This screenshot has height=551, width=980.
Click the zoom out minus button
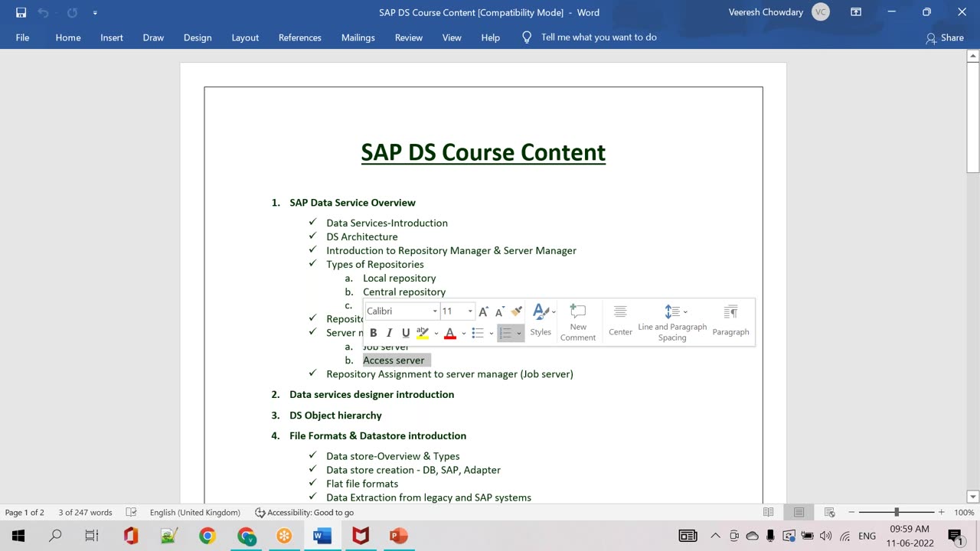click(x=851, y=513)
